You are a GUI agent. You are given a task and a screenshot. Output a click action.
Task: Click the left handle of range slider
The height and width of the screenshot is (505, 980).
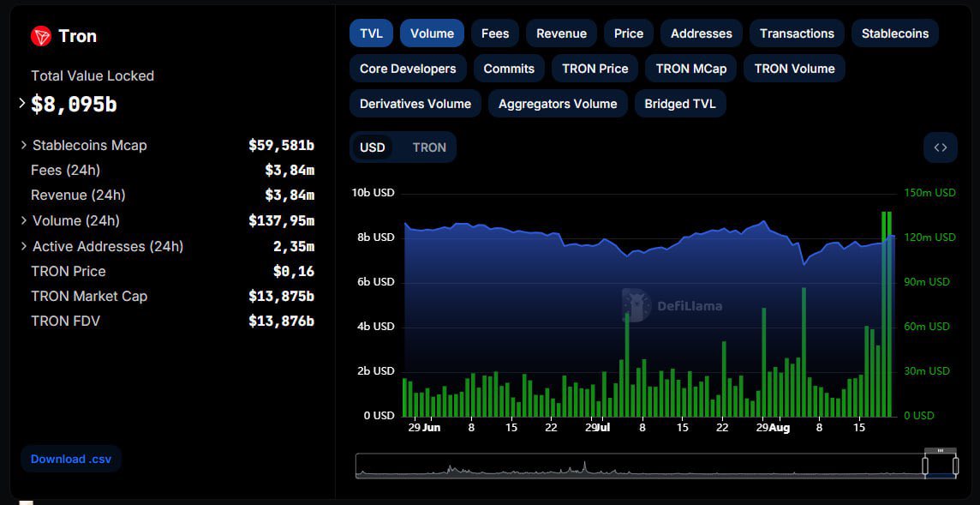click(926, 466)
